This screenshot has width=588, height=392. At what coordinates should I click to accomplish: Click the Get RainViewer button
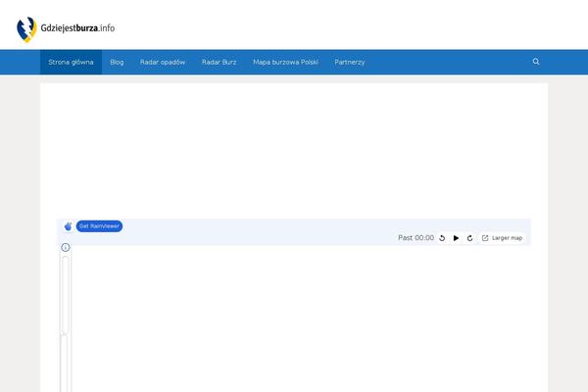tap(99, 226)
